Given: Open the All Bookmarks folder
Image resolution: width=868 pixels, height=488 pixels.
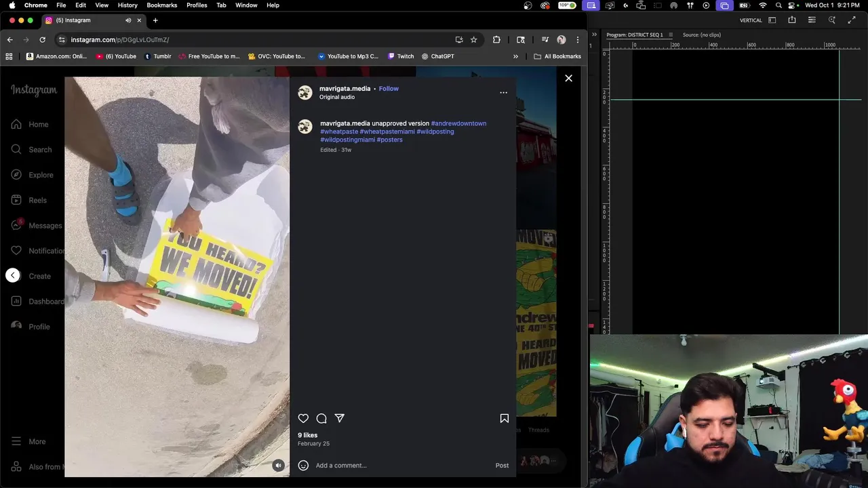Looking at the screenshot, I should pyautogui.click(x=557, y=56).
